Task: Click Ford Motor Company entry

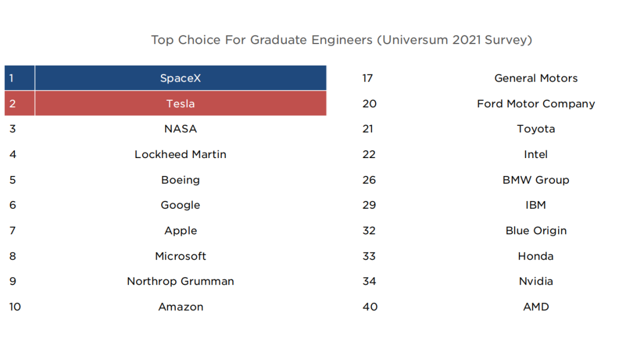Action: click(535, 104)
